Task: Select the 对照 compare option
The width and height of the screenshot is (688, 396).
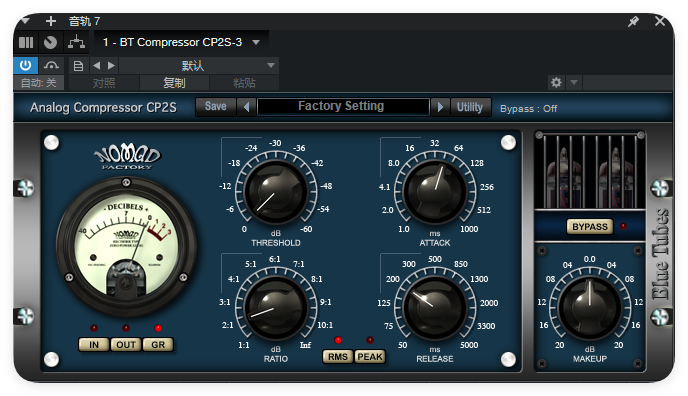Action: pyautogui.click(x=104, y=83)
